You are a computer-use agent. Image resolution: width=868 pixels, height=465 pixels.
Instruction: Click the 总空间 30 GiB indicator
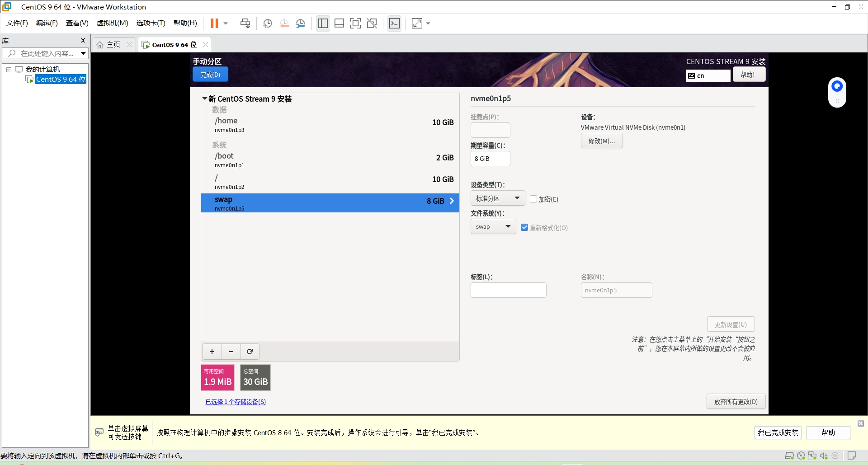point(255,377)
